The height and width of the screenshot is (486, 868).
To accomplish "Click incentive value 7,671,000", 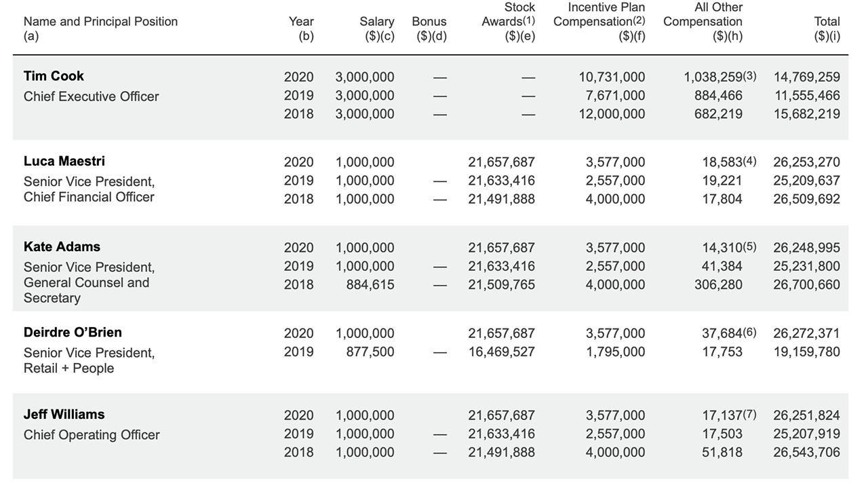I will 616,96.
